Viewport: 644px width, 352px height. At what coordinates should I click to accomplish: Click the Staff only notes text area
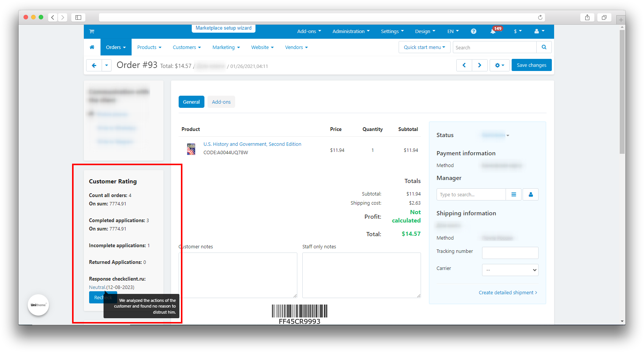pos(361,275)
